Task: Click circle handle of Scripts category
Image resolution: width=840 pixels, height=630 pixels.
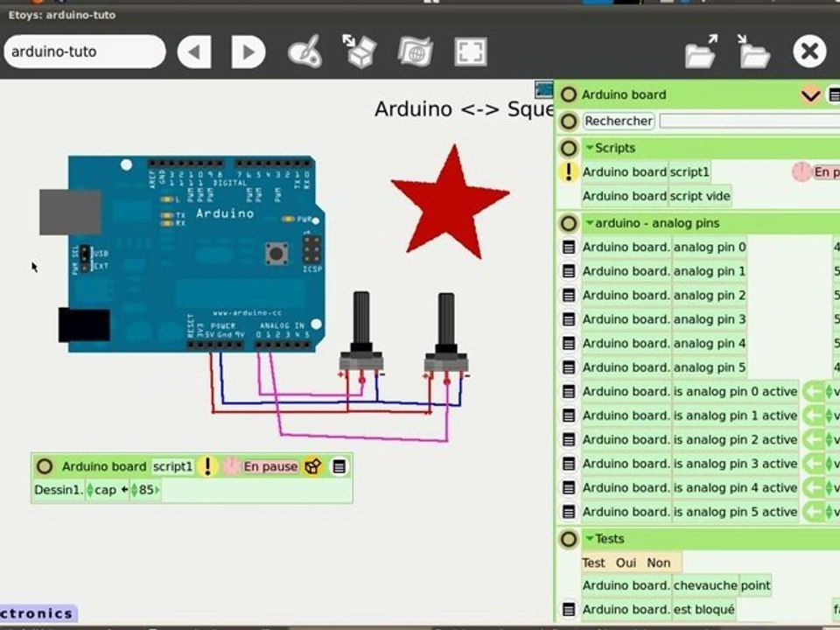Action: tap(569, 148)
